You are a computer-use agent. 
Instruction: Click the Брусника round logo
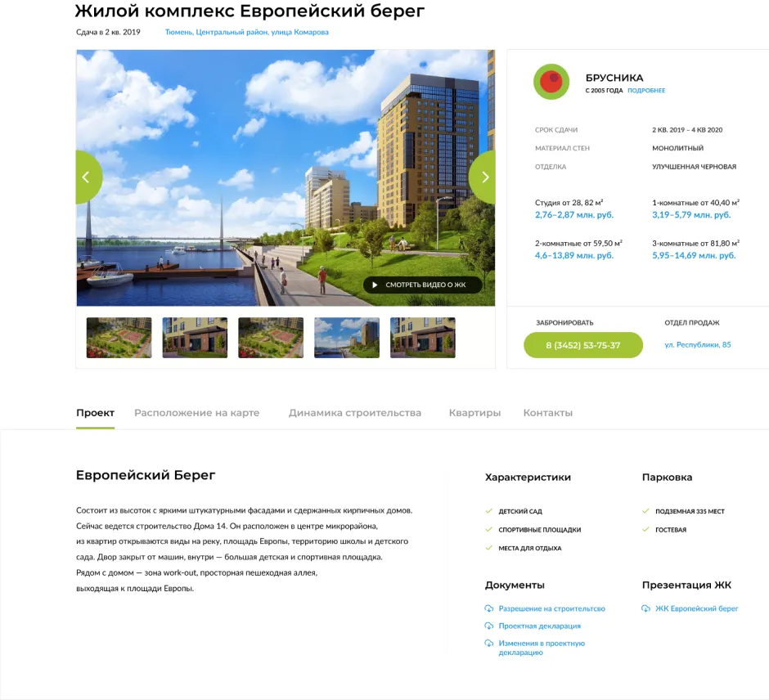tap(551, 82)
